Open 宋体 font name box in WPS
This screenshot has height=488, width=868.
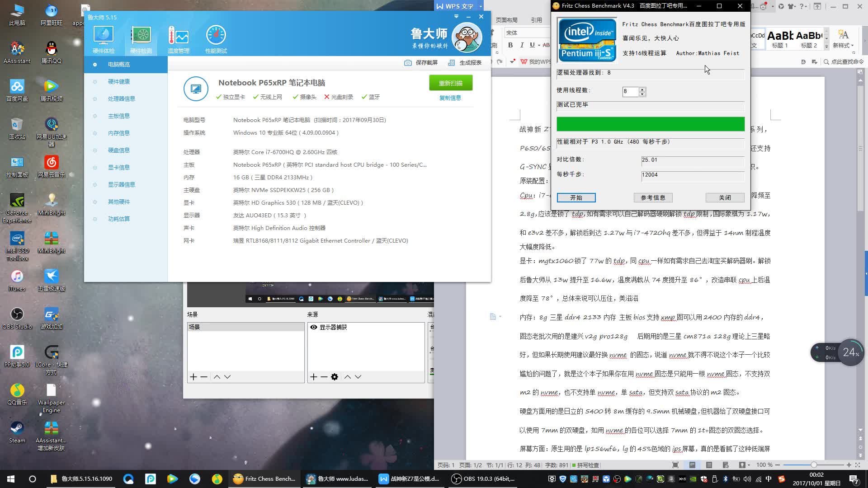tap(527, 33)
